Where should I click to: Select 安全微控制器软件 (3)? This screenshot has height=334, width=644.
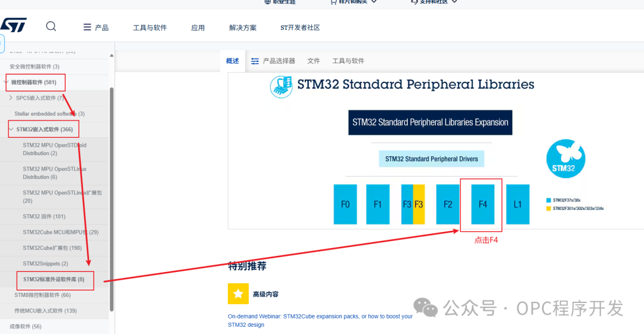pos(35,67)
